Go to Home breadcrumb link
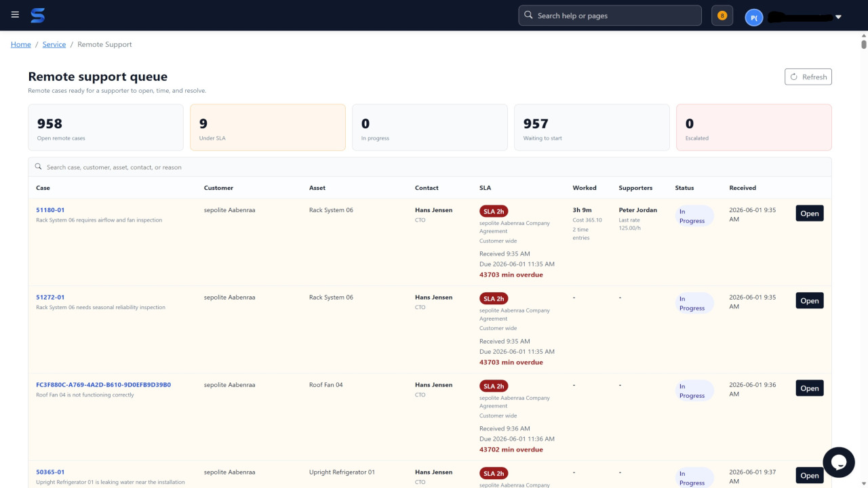868x488 pixels. click(x=21, y=44)
